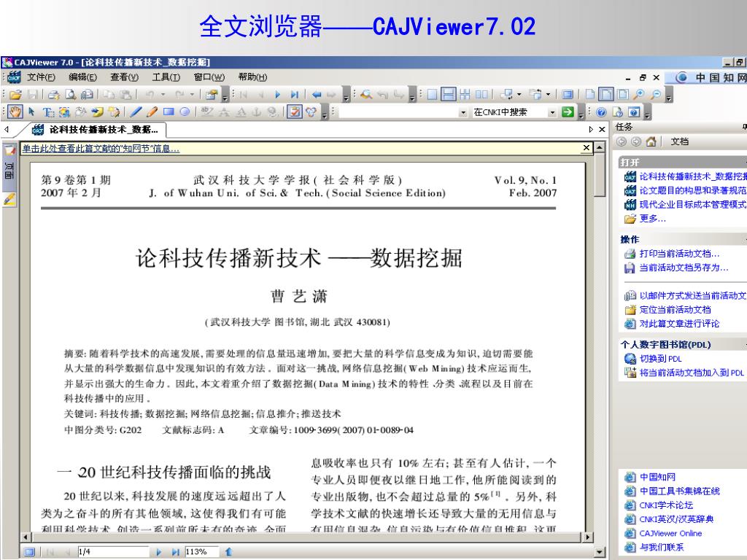Toggle fit width page view
This screenshot has width=747, height=560.
(606, 94)
